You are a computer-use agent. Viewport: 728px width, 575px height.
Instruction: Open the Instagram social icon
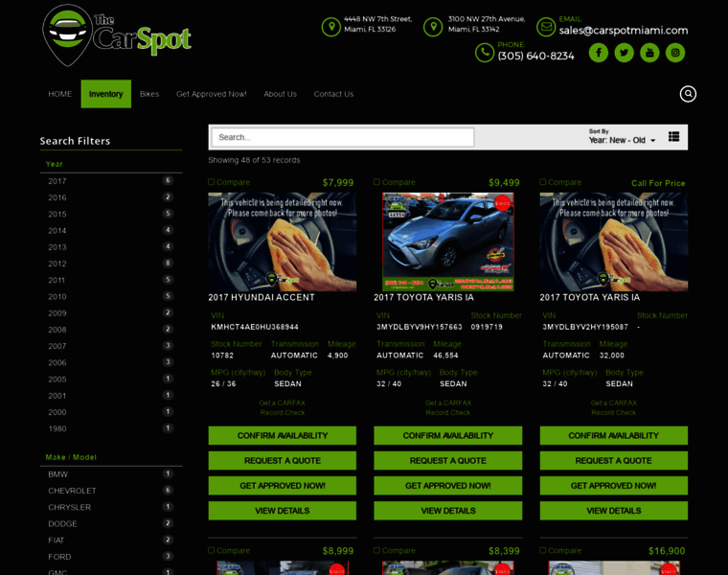675,53
